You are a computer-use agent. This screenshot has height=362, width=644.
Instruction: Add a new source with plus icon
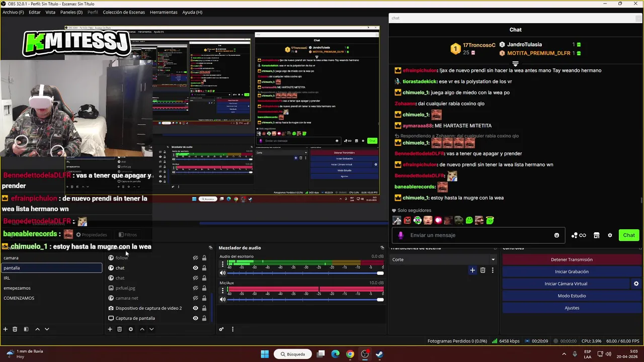[110, 329]
